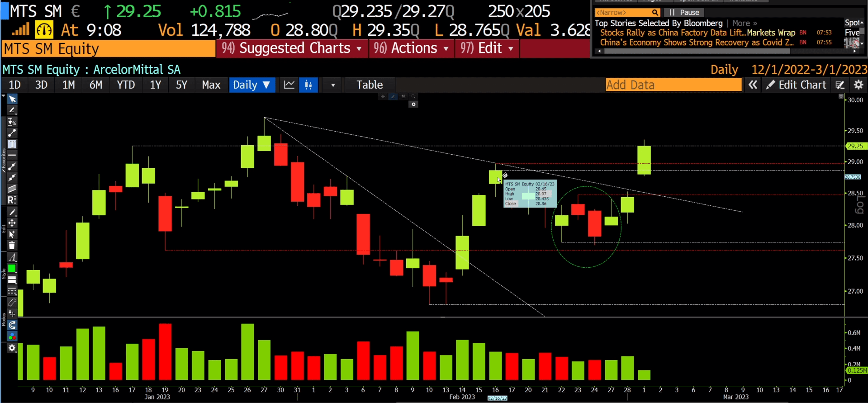Toggle the magnet snap mode
Viewport: 868px width, 403px height.
point(12,325)
